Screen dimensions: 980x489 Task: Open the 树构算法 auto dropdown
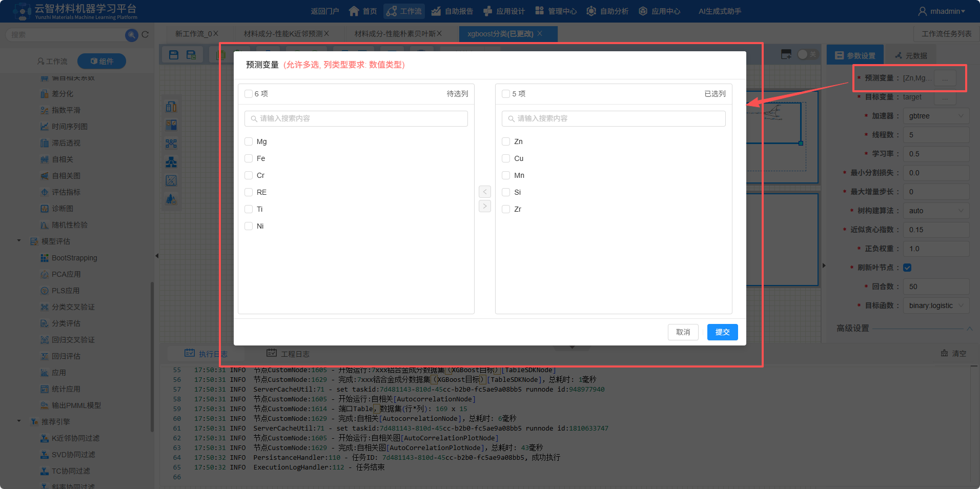click(x=936, y=210)
